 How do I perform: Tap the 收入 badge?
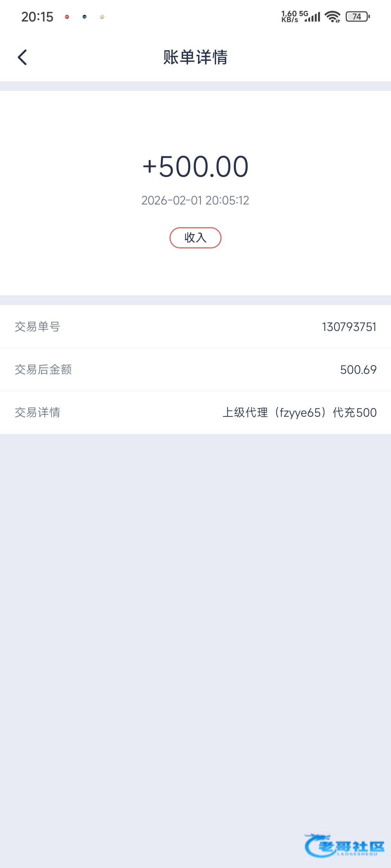pos(195,238)
